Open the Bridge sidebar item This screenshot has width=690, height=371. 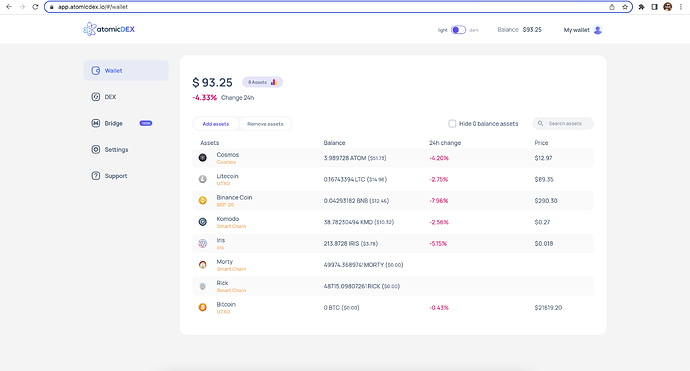(x=126, y=123)
